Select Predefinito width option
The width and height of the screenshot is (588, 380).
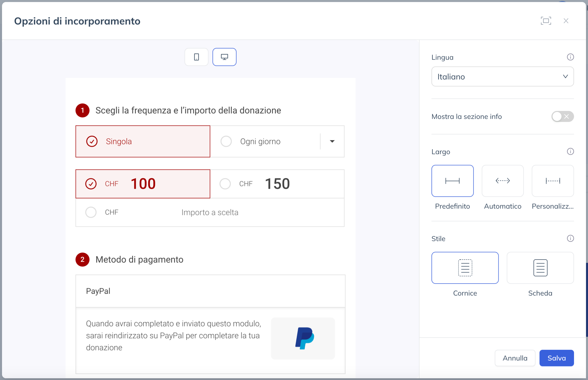452,181
